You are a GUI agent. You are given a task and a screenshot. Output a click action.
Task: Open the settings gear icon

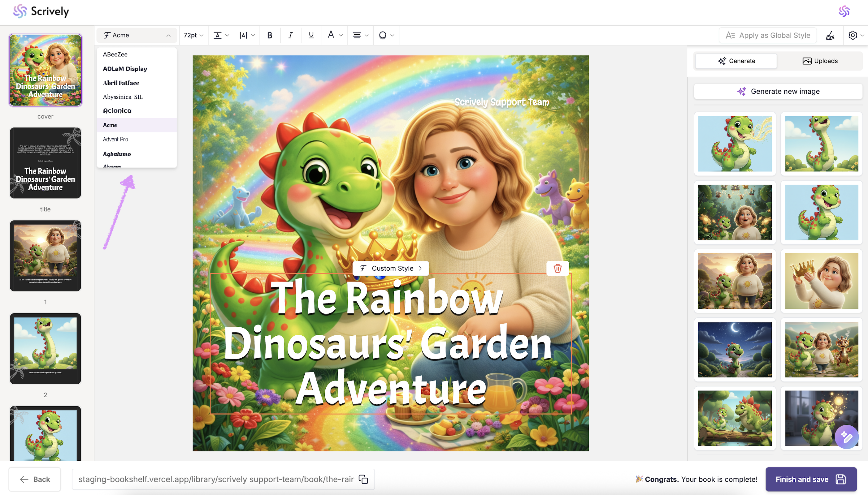(853, 35)
